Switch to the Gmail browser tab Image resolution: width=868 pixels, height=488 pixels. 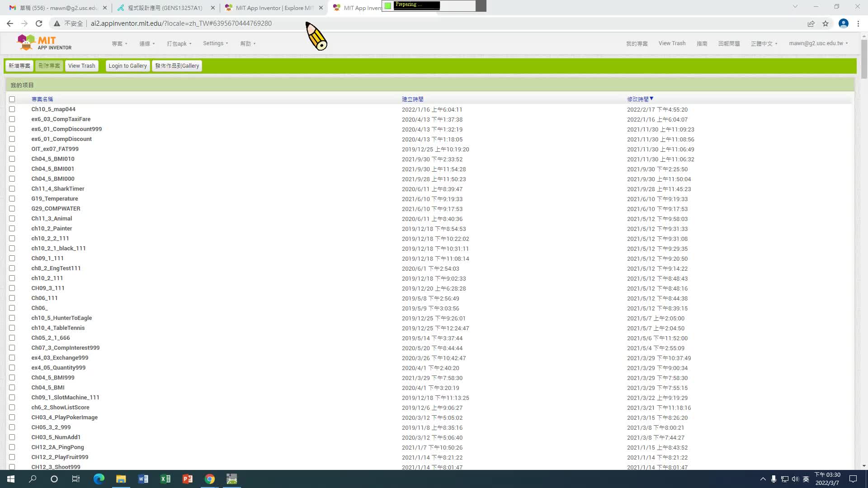[54, 8]
